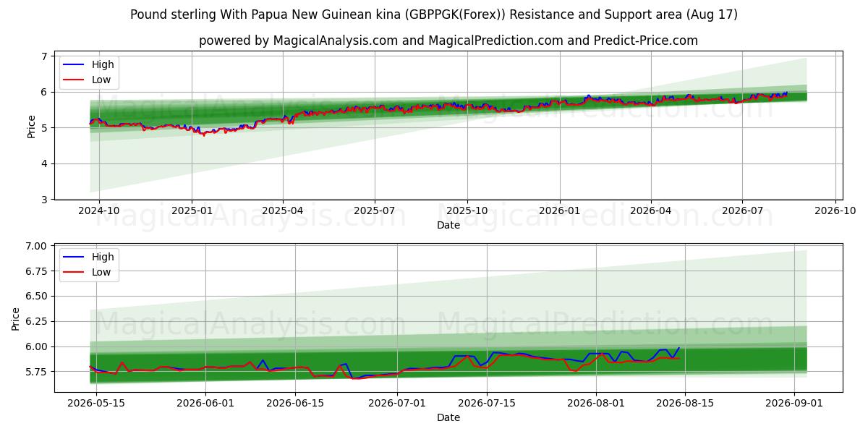Image resolution: width=868 pixels, height=434 pixels.
Task: Click the 'Date' axis label under upper chart
Action: 448,226
